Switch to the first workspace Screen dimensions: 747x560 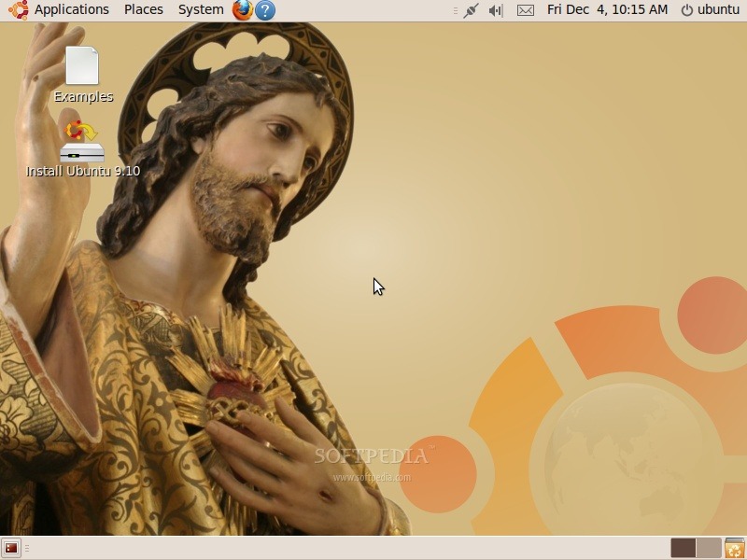(683, 549)
